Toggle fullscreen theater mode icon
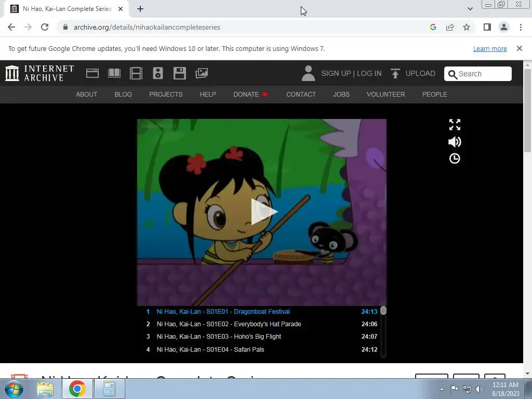532x399 pixels. pos(455,125)
